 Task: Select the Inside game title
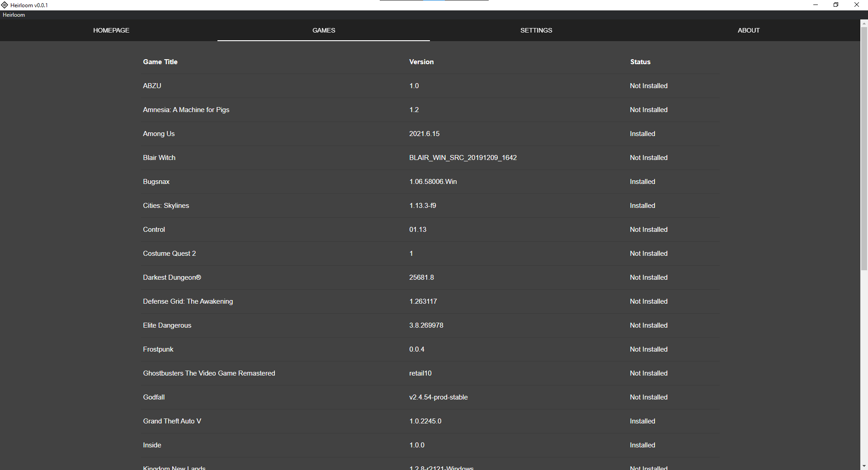152,445
